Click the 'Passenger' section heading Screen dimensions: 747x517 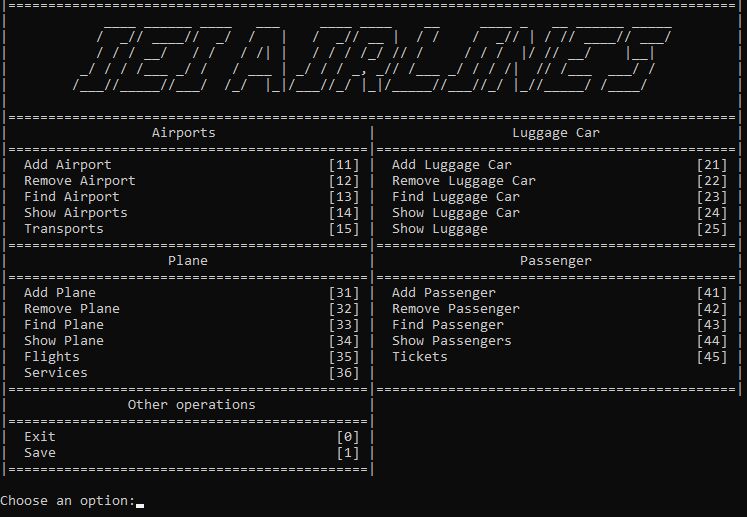click(555, 261)
